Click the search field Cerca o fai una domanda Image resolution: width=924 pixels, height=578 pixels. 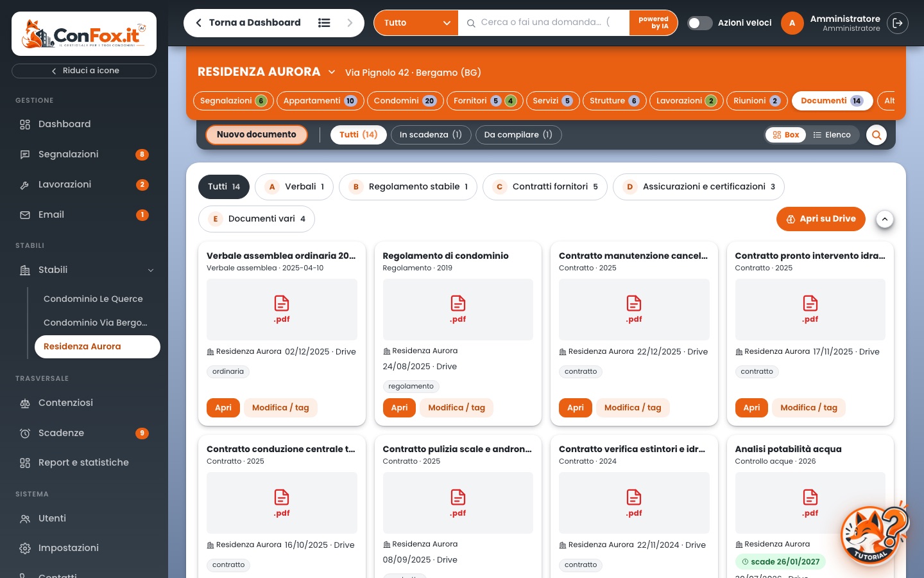pos(543,22)
